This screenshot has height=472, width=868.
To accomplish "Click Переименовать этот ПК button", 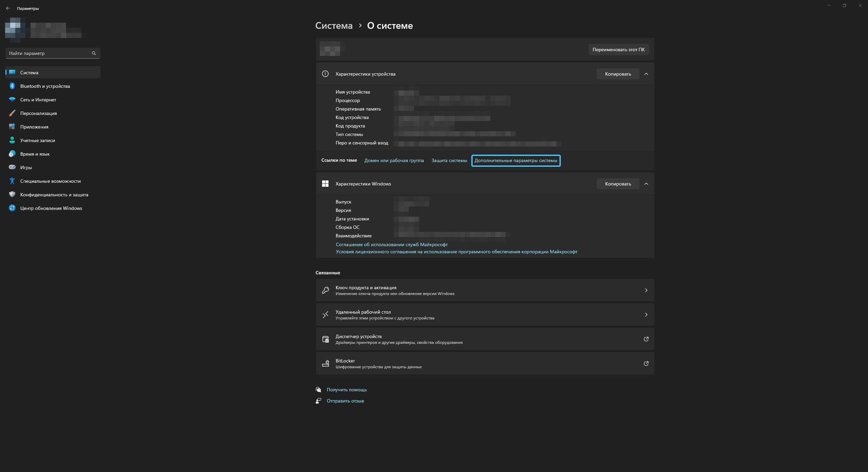I will click(x=618, y=50).
